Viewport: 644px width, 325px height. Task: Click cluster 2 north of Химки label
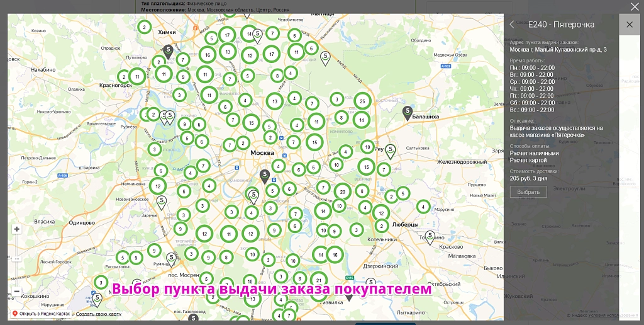(144, 28)
